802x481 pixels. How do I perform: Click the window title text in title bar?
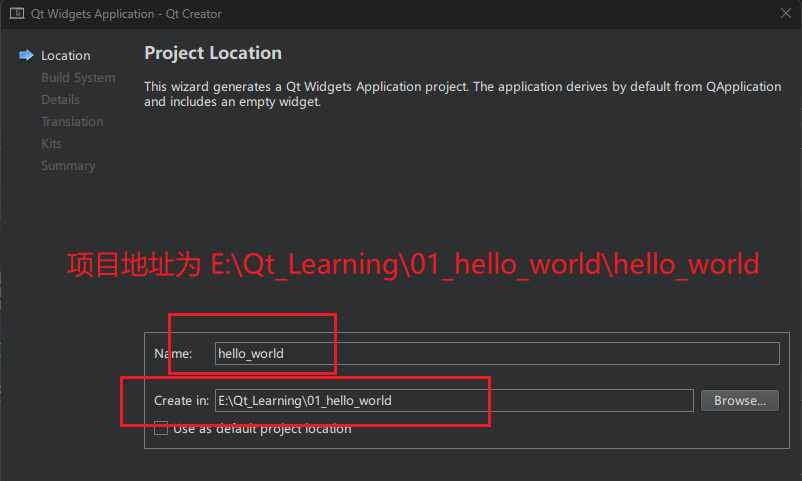(x=129, y=14)
